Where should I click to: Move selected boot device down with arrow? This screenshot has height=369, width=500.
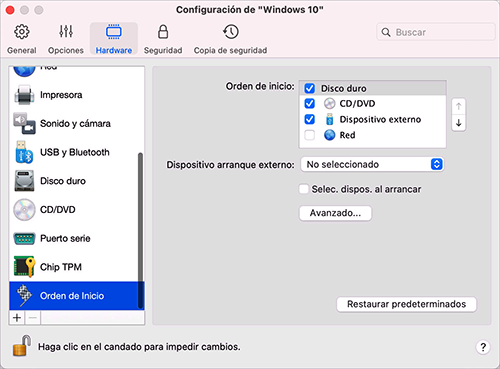coord(459,123)
